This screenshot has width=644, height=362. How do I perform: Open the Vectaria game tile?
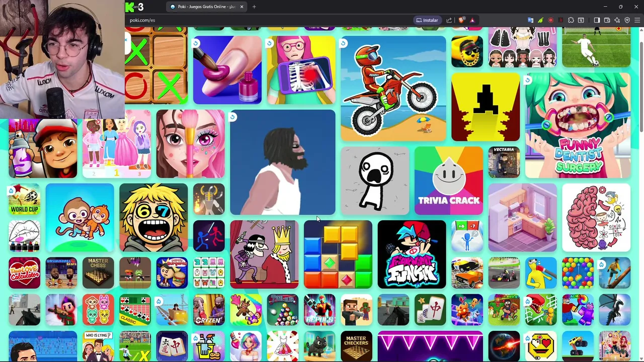[x=504, y=162]
